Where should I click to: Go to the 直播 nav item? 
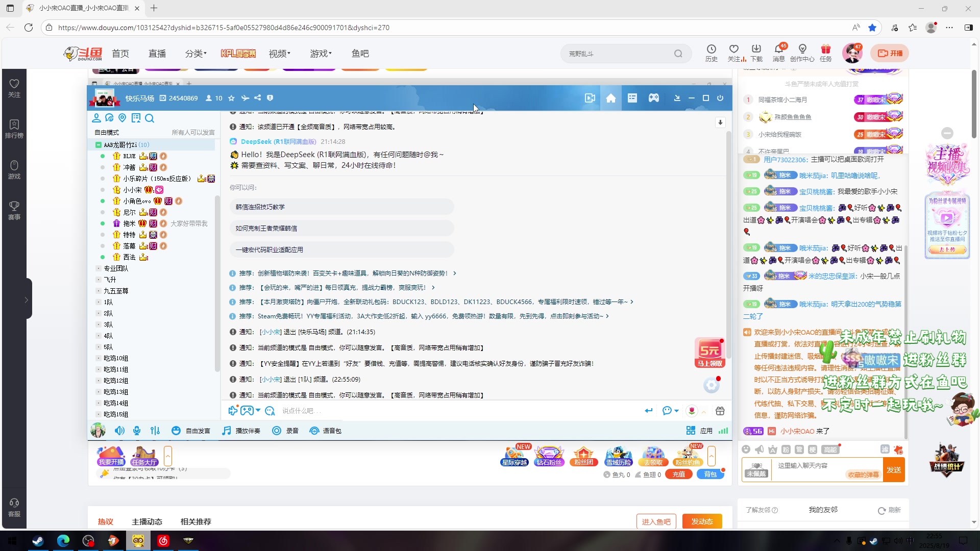(x=157, y=54)
